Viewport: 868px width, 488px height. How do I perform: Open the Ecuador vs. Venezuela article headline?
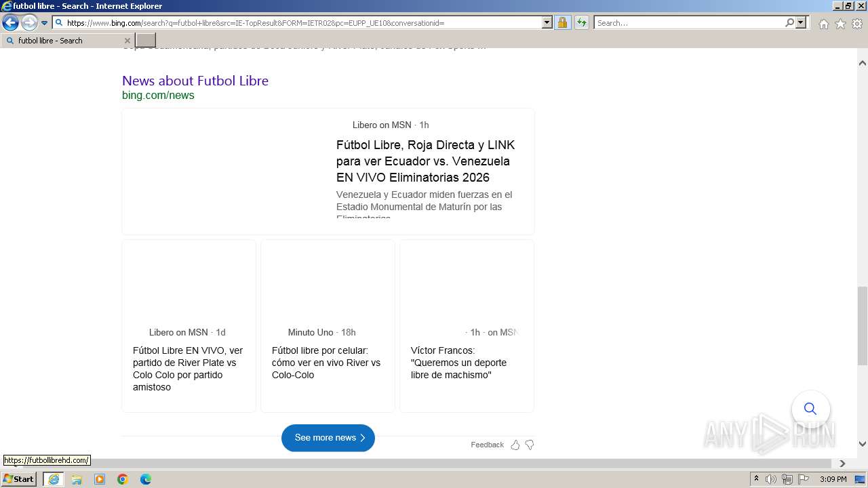(x=426, y=161)
